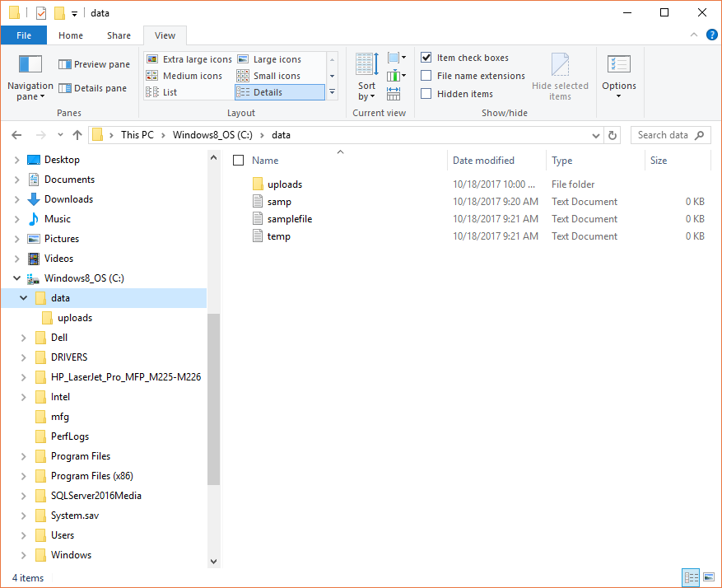Collapse the data folder in tree

pos(24,298)
